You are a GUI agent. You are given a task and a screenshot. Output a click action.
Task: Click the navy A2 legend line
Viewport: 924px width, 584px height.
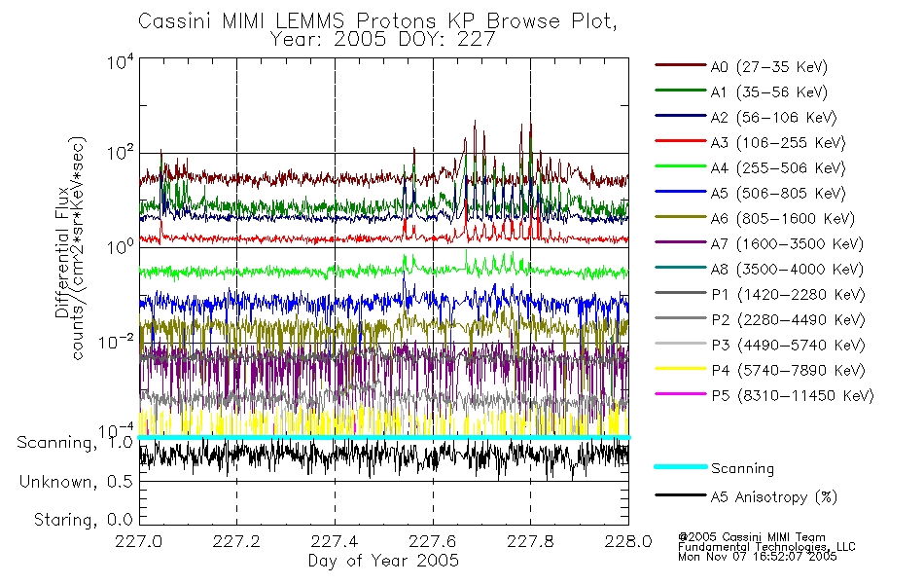(680, 116)
